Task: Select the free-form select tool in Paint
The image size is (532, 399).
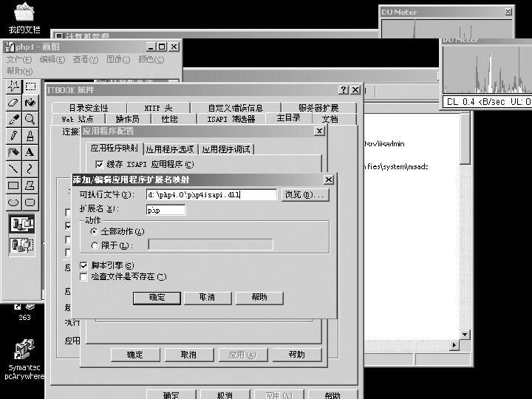Action: pyautogui.click(x=13, y=86)
